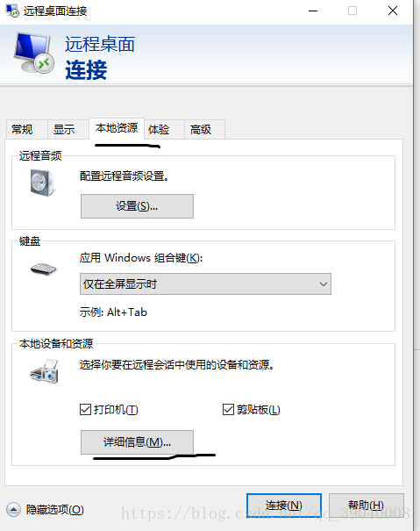Close the Remote Desktop Connection window
The height and width of the screenshot is (531, 420).
[393, 11]
